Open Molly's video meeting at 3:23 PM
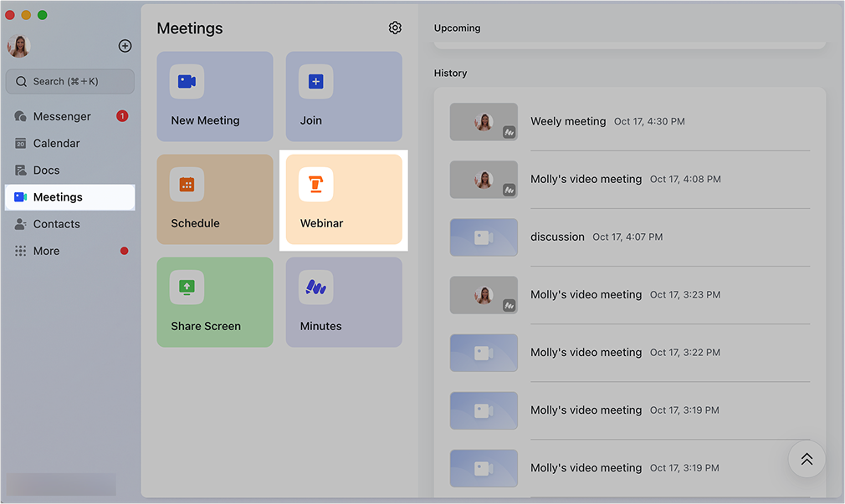The image size is (845, 504). (586, 294)
